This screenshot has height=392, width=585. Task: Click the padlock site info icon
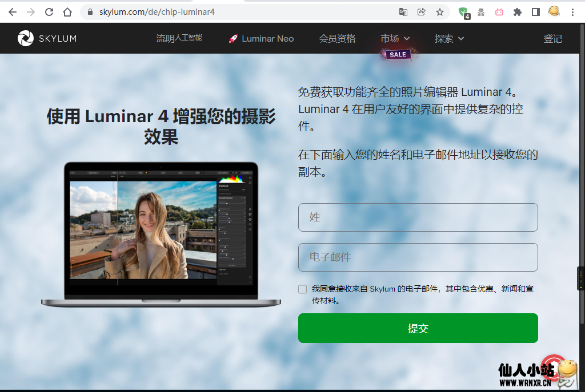(x=90, y=12)
